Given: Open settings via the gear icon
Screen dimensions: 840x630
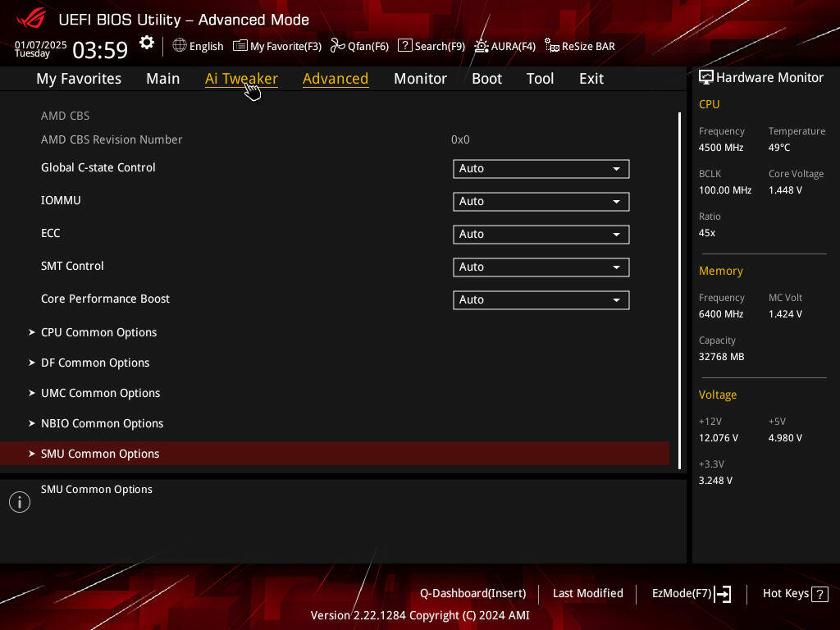Looking at the screenshot, I should pyautogui.click(x=146, y=43).
